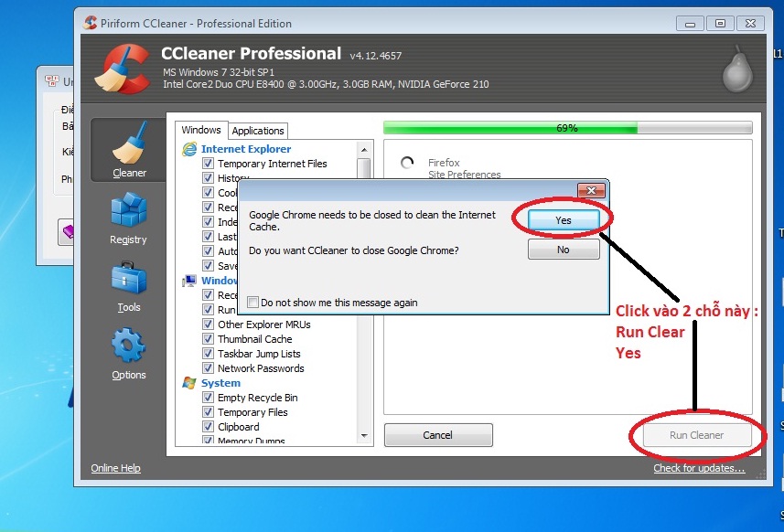
Task: Click the 'Site Preferences' status text
Action: coord(465,175)
